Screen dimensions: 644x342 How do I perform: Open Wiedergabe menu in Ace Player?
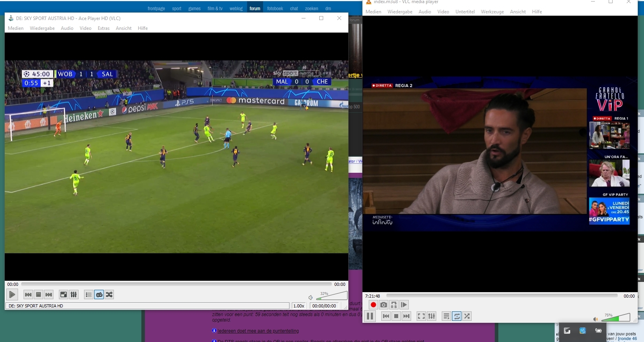[x=42, y=28]
